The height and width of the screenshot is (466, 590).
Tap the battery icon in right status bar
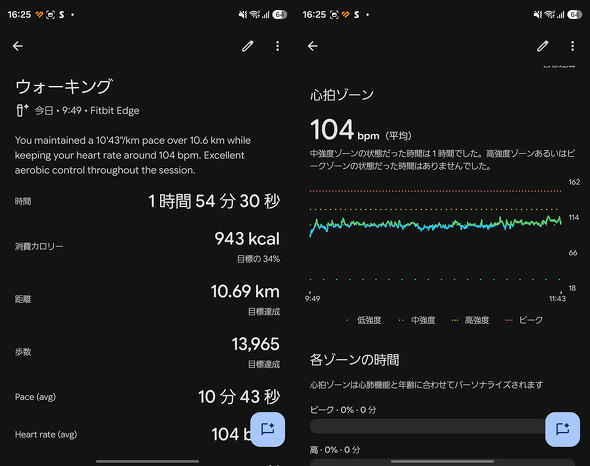(574, 15)
